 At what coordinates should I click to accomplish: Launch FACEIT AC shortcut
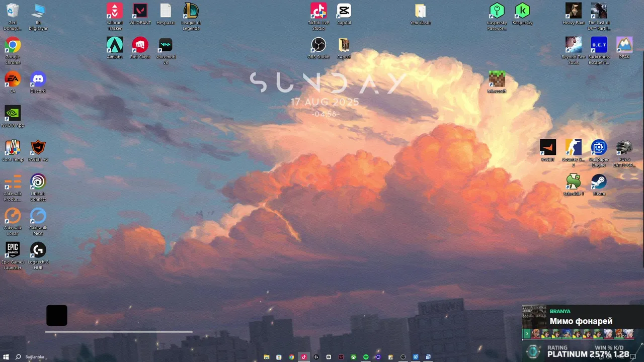tap(38, 150)
